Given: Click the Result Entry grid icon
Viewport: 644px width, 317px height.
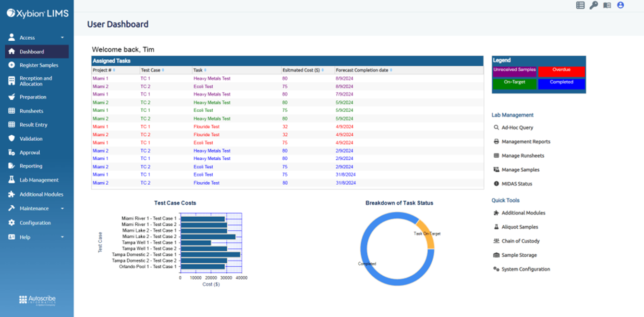Looking at the screenshot, I should pos(12,125).
